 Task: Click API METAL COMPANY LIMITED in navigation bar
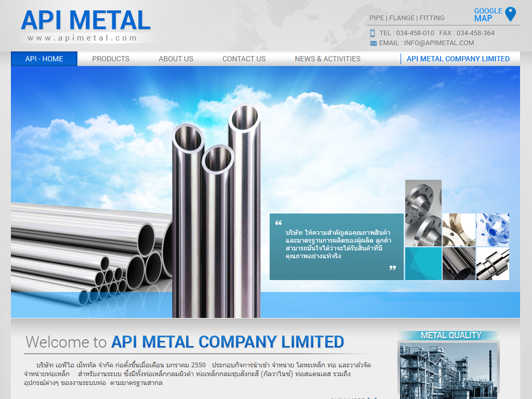pos(458,59)
